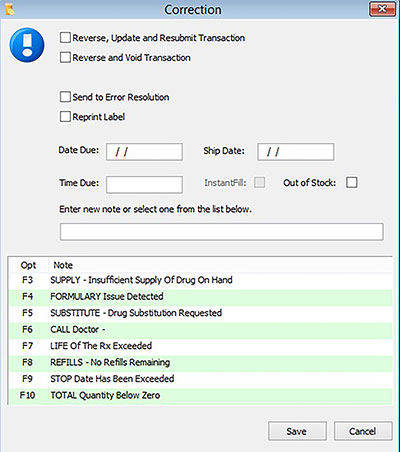Choose F8 REFILLS No Refills Remaining
Screen dimensions: 400x452
coord(201,362)
